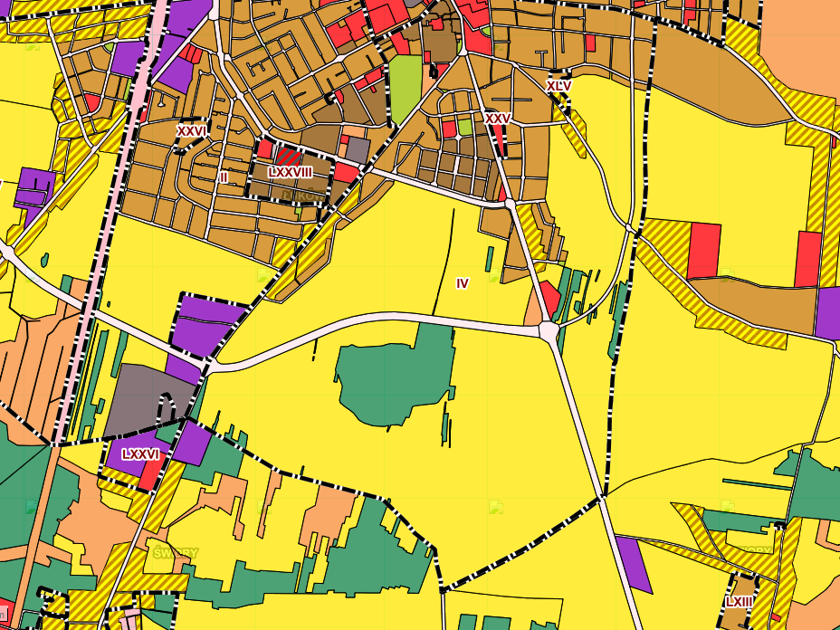Select the purple parcel west of LXIII
The height and width of the screenshot is (630, 840).
pos(634,563)
